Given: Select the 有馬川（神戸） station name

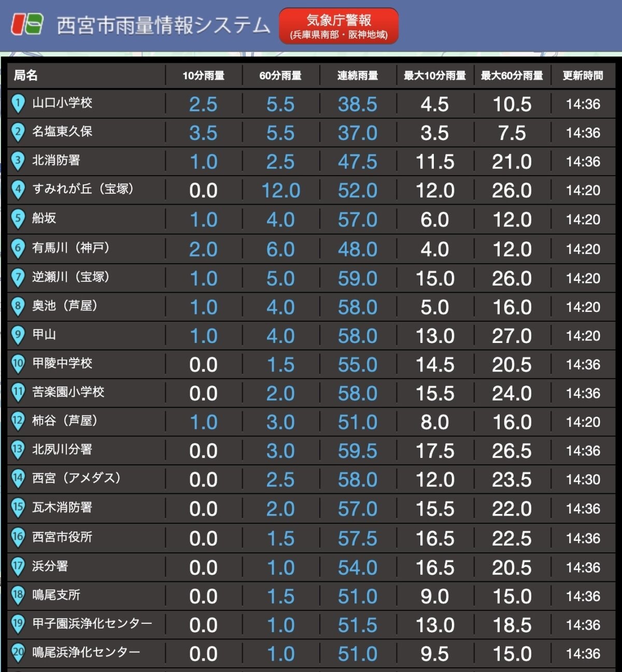Looking at the screenshot, I should coord(72,248).
